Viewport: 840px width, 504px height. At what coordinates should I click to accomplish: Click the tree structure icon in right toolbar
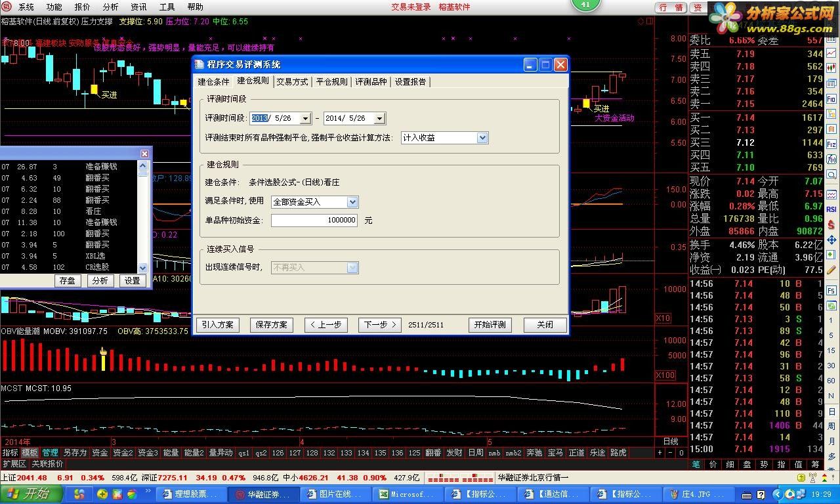[831, 114]
